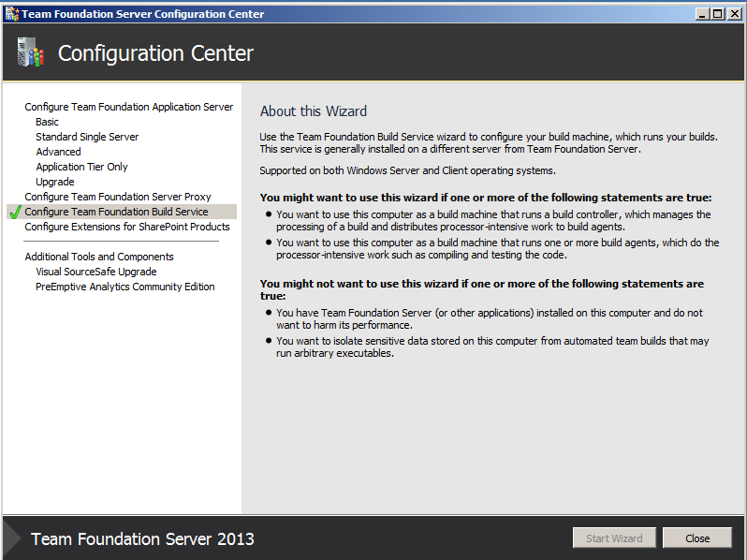Open Configure Extensions for SharePoint Products

click(x=127, y=227)
